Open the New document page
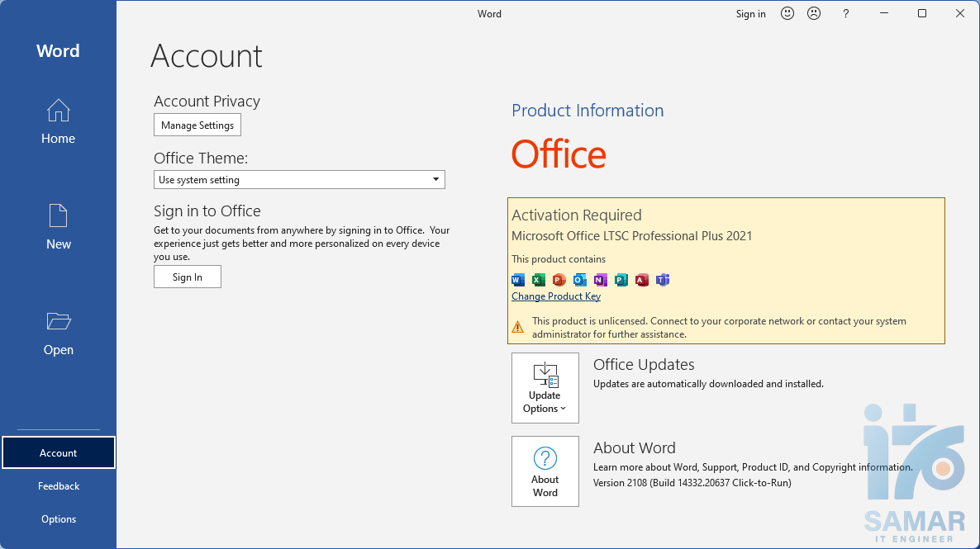The height and width of the screenshot is (549, 980). [58, 227]
